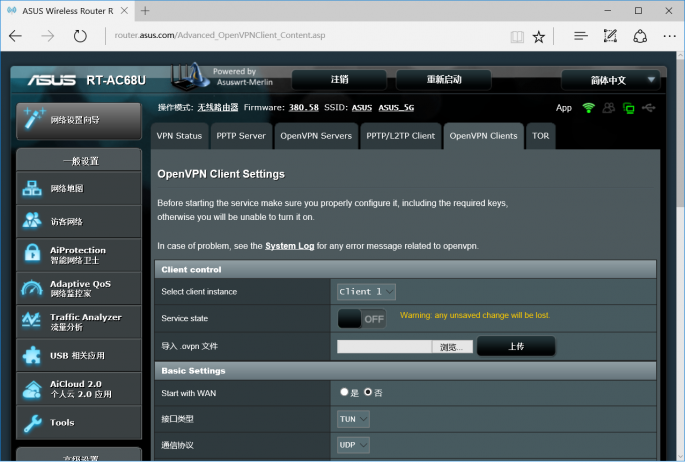Go back with browser back arrow

coord(15,36)
